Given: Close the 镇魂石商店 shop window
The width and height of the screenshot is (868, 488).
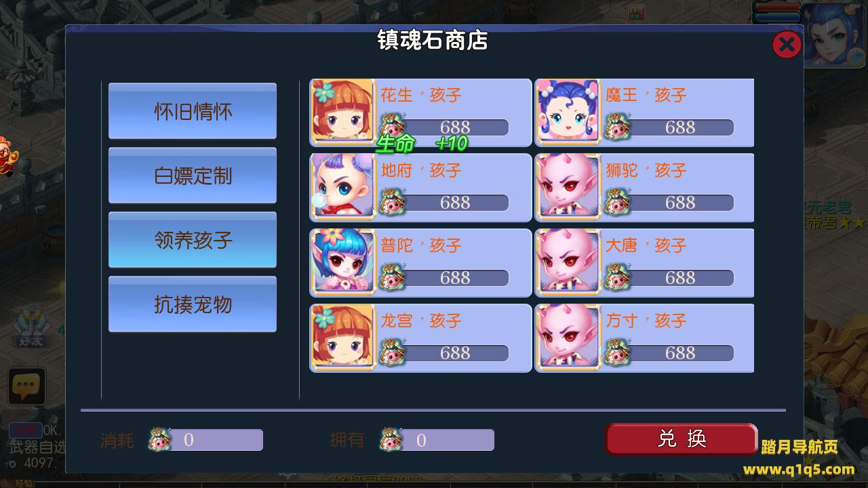Looking at the screenshot, I should [787, 45].
